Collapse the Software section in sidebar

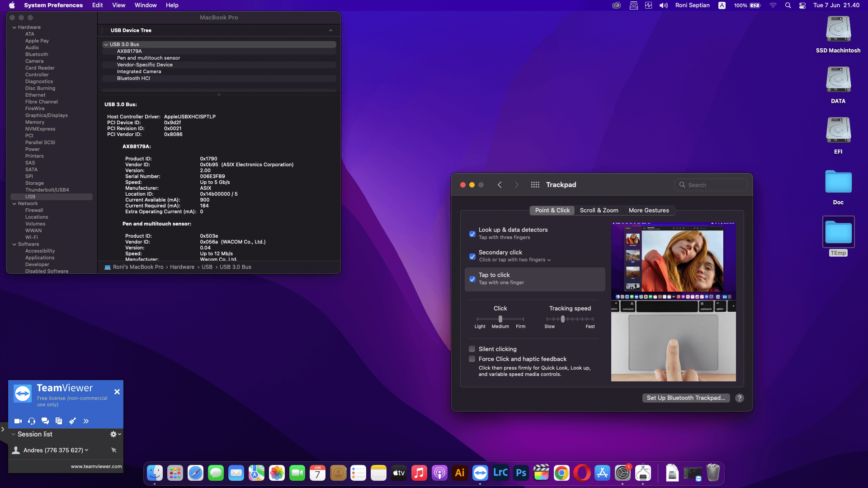[14, 244]
